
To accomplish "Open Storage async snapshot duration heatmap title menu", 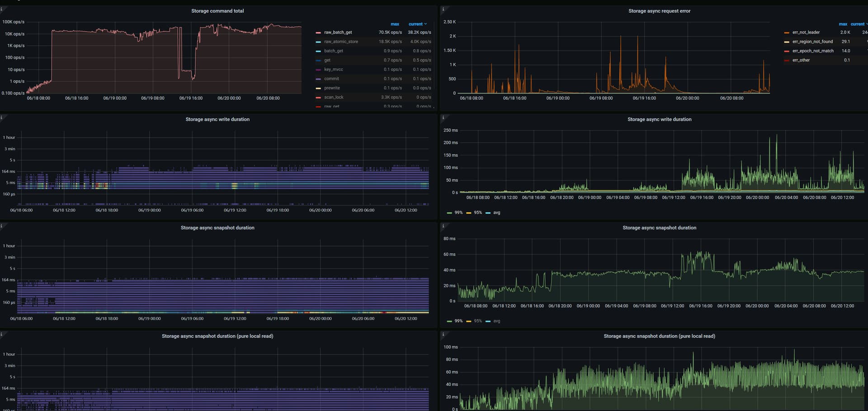I will (217, 228).
